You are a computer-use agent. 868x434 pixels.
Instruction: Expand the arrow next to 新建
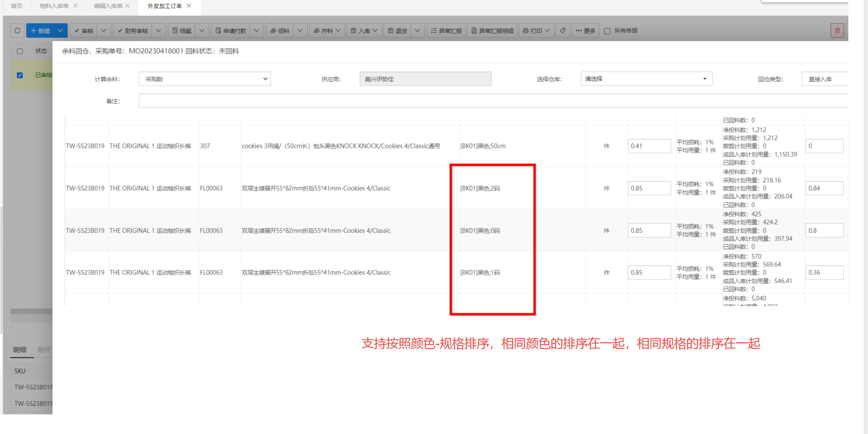[61, 30]
